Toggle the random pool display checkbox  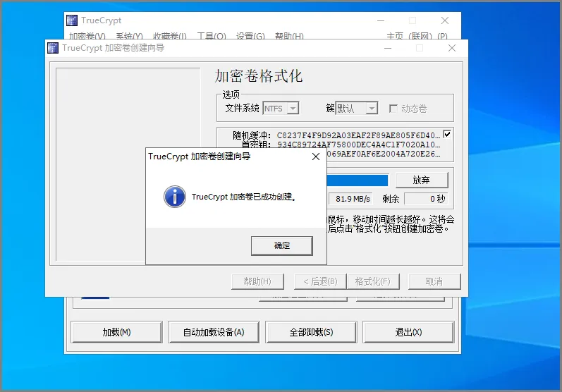[x=447, y=134]
